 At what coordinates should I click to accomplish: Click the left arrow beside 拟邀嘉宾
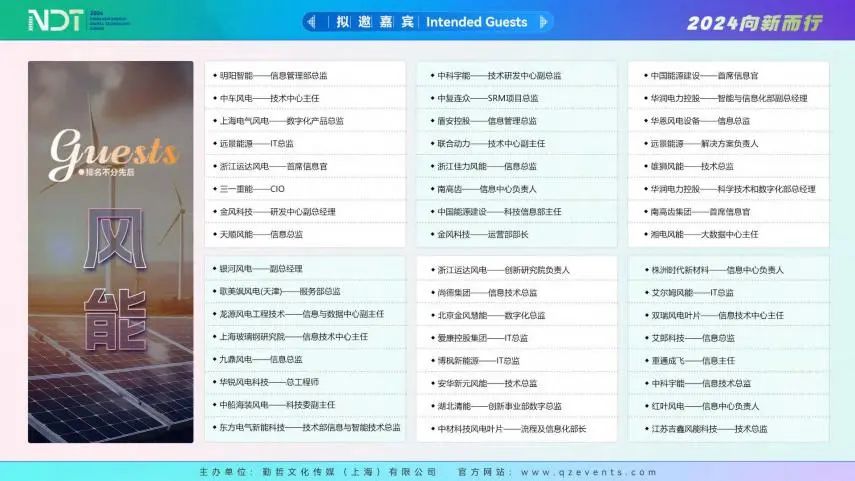[x=311, y=22]
